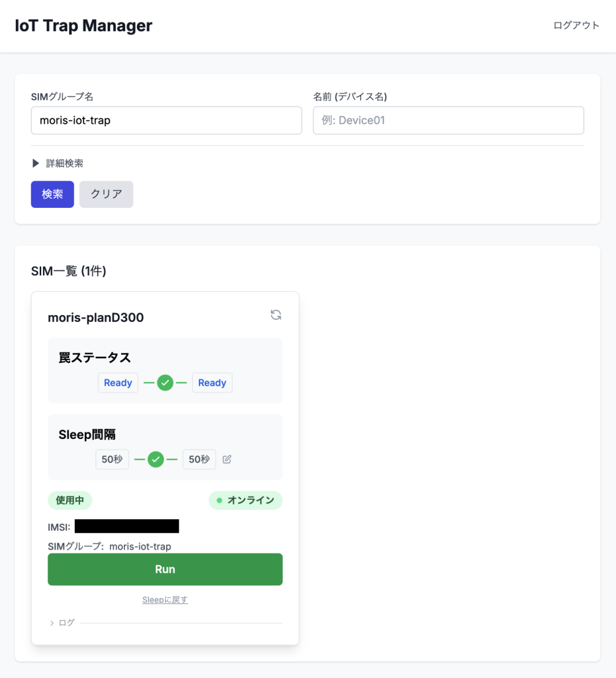Click the right Ready status badge
This screenshot has height=678, width=616.
tap(212, 383)
